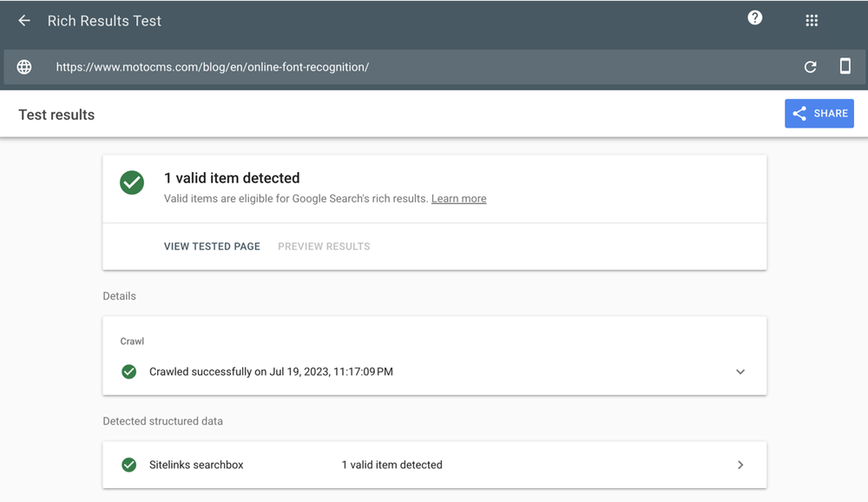Click green checkmark next to Sitelinks searchbox
This screenshot has width=868, height=502.
pyautogui.click(x=129, y=465)
